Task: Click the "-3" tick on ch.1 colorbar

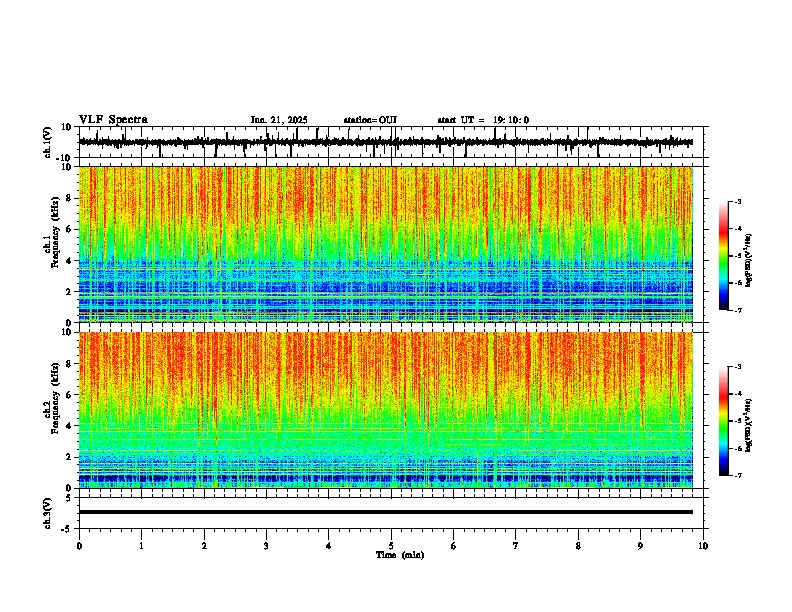Action: (738, 202)
